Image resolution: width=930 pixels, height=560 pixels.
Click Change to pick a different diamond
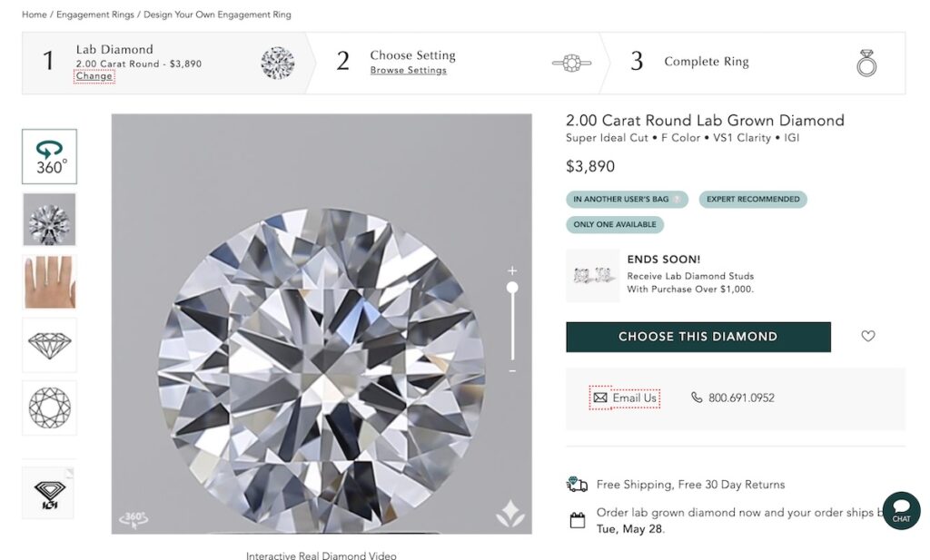(x=94, y=76)
